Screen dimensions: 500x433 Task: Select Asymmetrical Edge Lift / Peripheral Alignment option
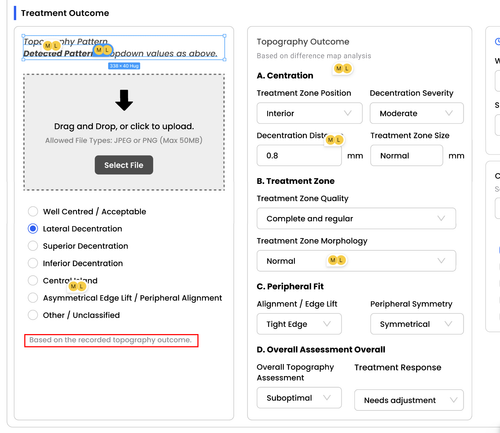[33, 298]
